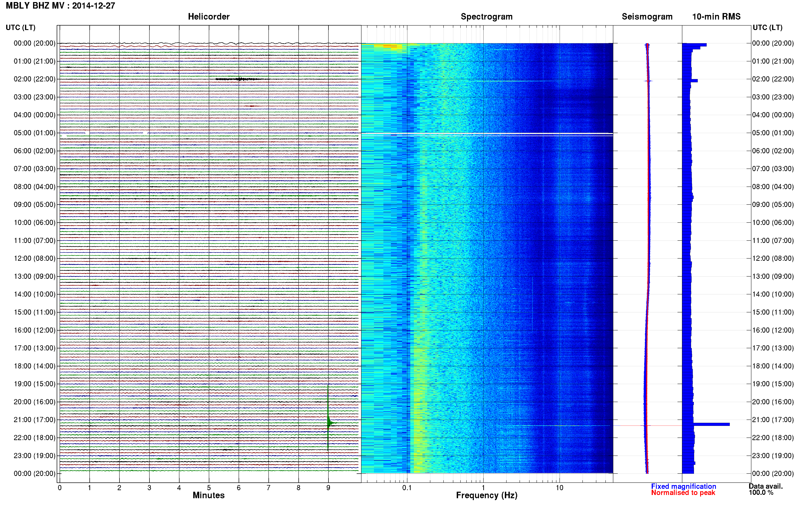Click the short red burst on the 03:30 trace

click(x=252, y=106)
